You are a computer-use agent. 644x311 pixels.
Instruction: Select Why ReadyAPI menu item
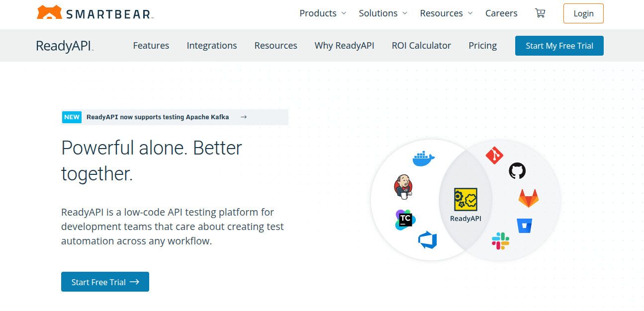345,46
